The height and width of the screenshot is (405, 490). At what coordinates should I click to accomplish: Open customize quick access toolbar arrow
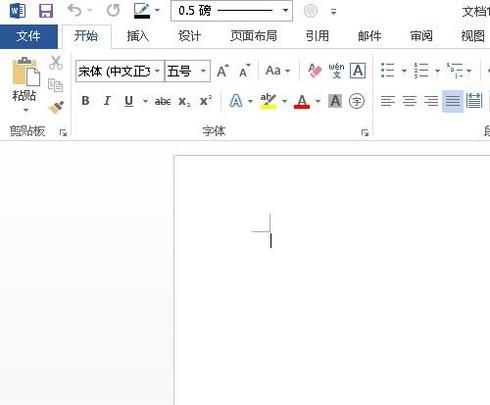coord(333,12)
